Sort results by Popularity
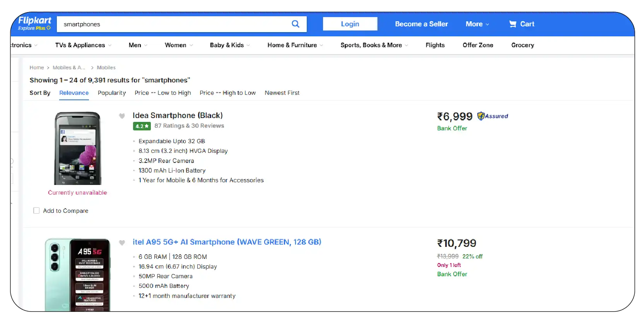This screenshot has height=320, width=644. coord(111,93)
